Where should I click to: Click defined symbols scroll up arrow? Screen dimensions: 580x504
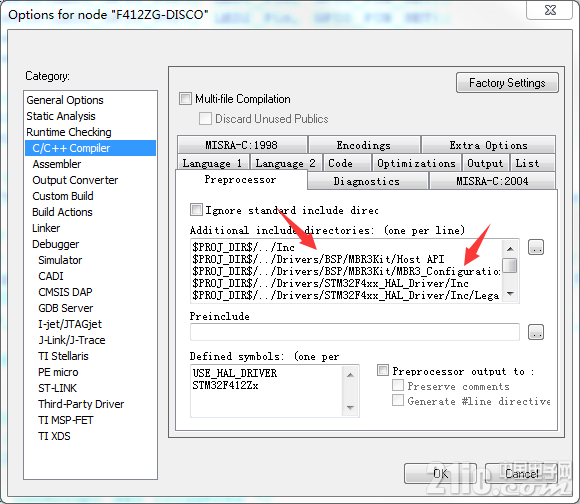pos(350,375)
